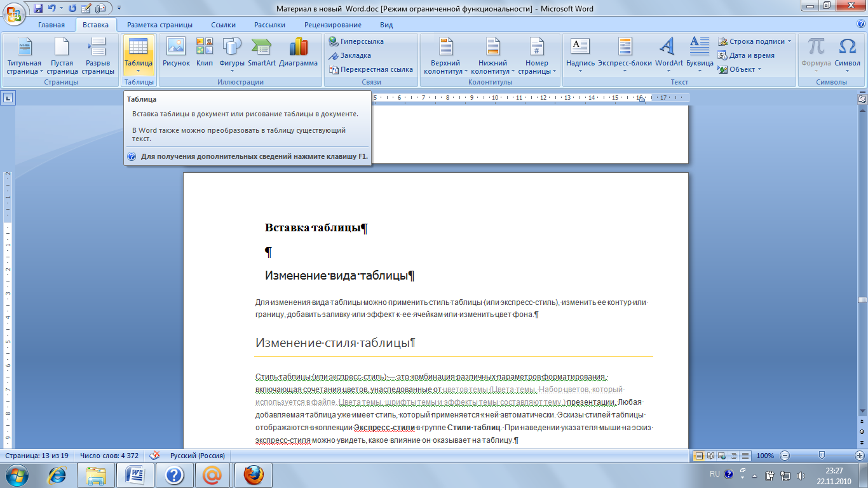Click the vertical scrollbar thumb
Viewport: 868px width, 488px height.
point(862,300)
